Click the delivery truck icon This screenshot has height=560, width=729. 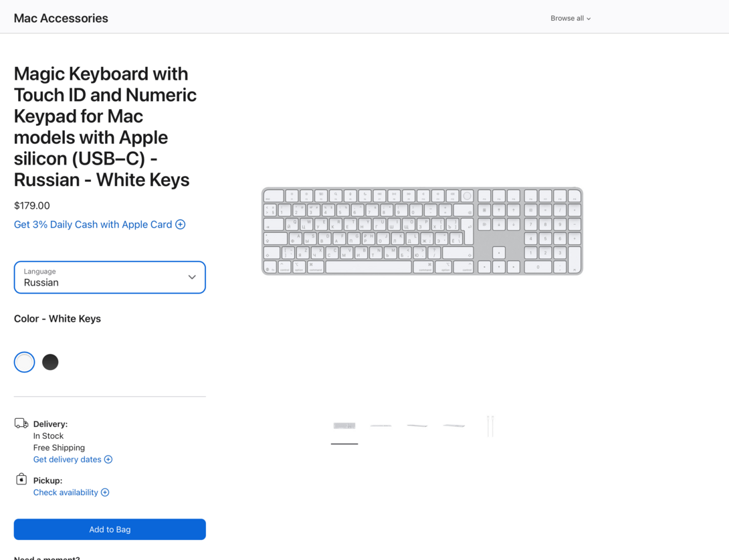pyautogui.click(x=21, y=424)
